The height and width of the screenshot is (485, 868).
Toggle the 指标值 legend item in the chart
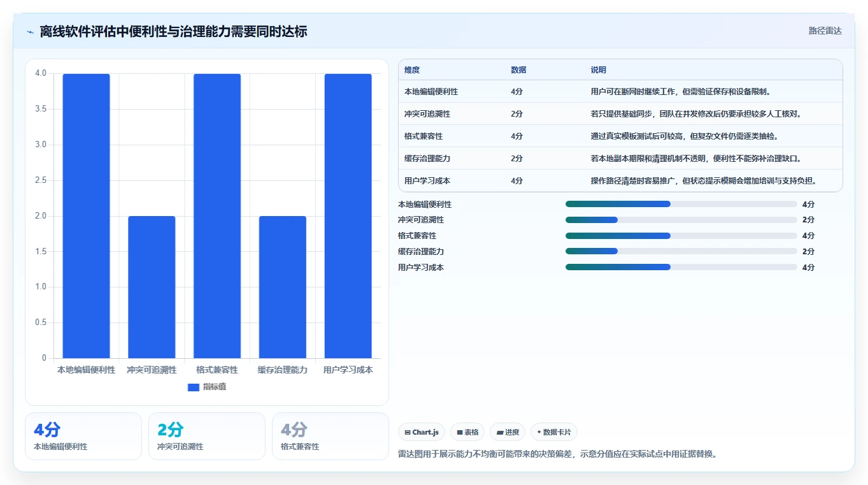pos(207,387)
